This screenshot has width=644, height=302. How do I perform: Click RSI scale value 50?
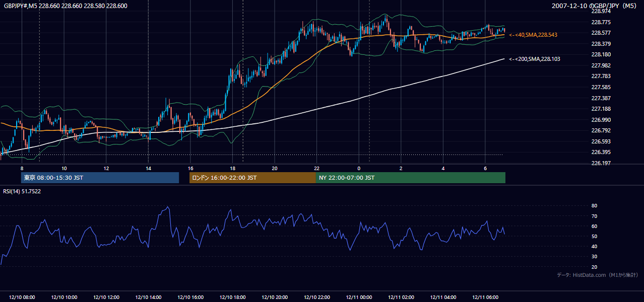(x=595, y=236)
